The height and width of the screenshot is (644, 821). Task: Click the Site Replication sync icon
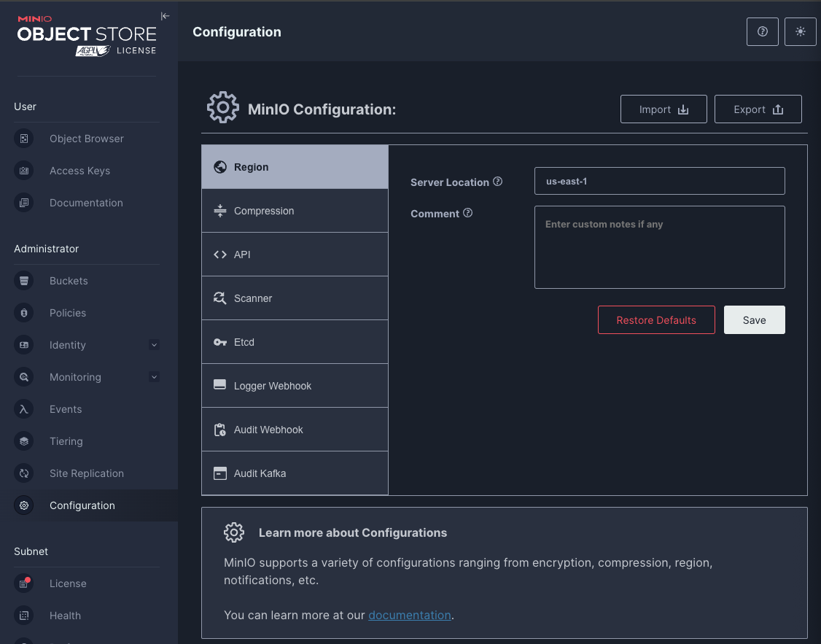[x=24, y=473]
